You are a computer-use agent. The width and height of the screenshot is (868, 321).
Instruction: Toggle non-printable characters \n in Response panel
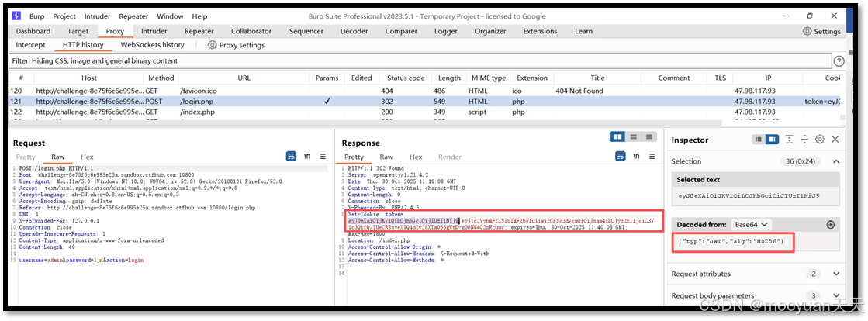pos(636,157)
